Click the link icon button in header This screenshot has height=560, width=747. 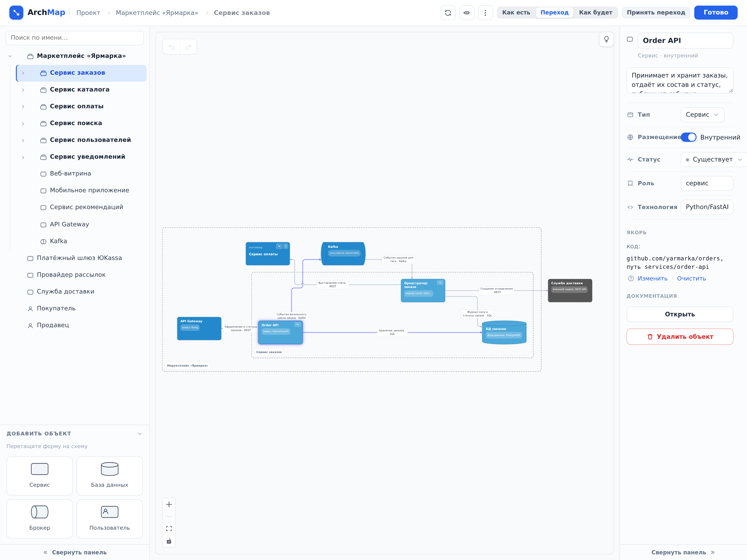[466, 13]
